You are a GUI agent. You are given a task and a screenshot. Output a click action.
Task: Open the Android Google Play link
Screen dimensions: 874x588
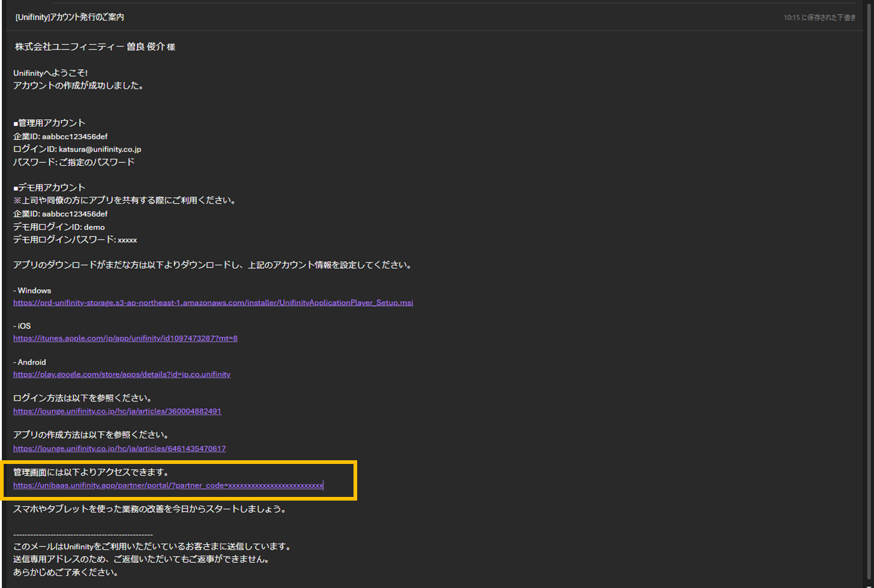[x=122, y=374]
